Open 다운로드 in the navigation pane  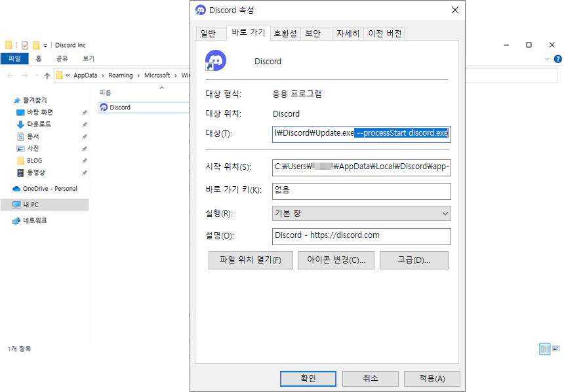pos(39,124)
